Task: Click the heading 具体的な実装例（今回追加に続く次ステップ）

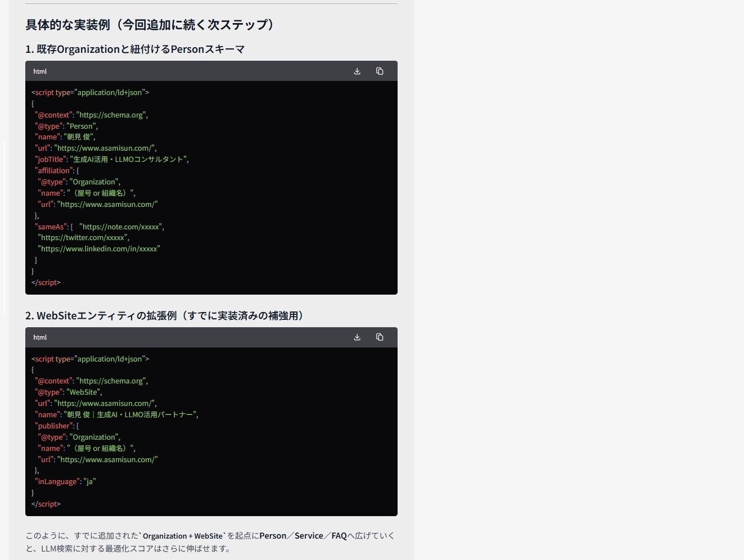Action: click(150, 25)
